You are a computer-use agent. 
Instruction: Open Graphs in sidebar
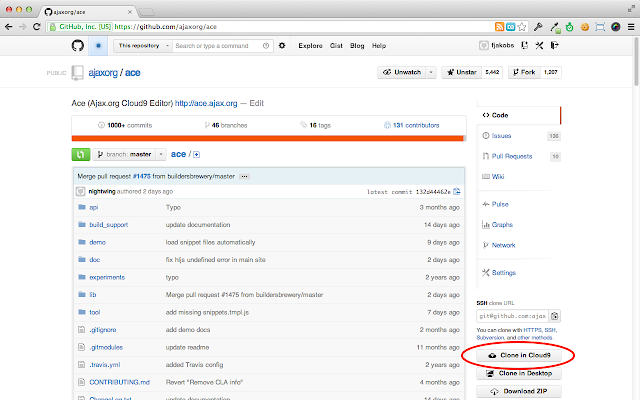coord(502,225)
